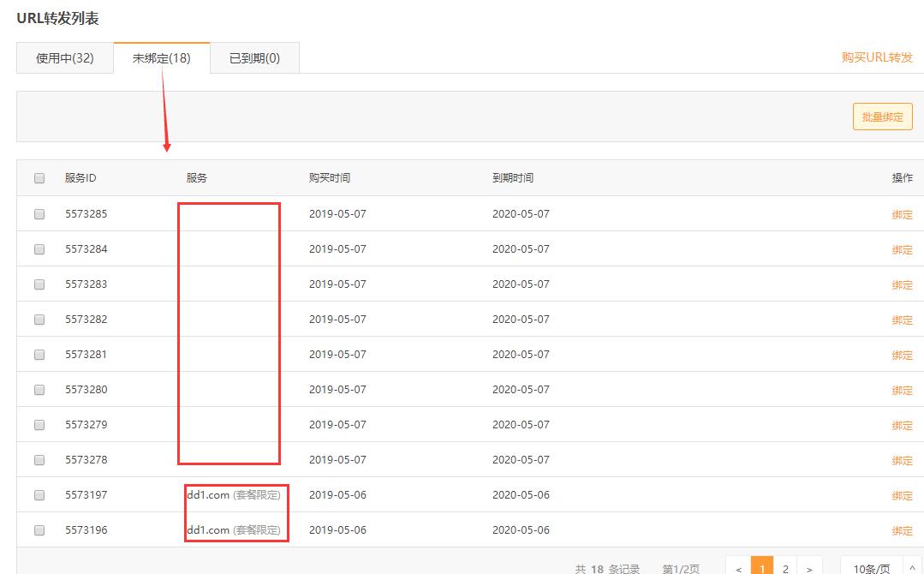Go to page 2 of results
Screen dimensions: 924x574
[785, 568]
